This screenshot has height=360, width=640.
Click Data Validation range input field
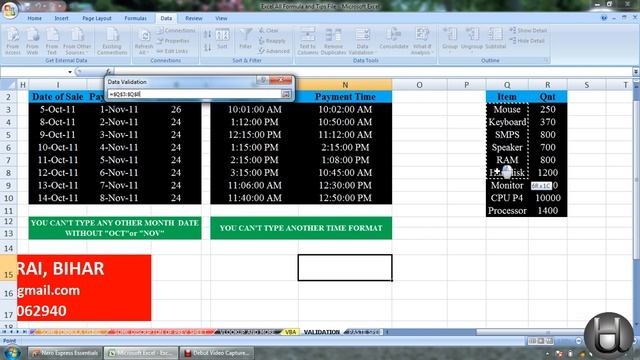point(194,94)
